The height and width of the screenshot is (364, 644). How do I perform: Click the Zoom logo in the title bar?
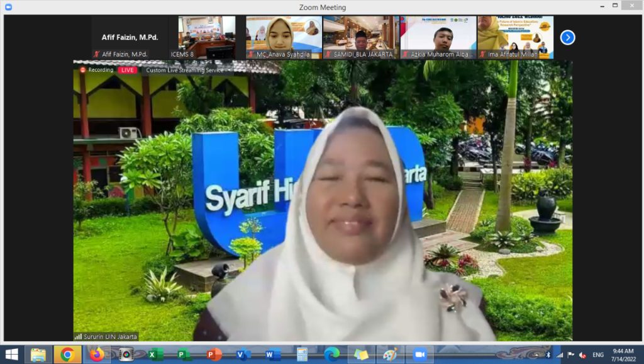8,7
